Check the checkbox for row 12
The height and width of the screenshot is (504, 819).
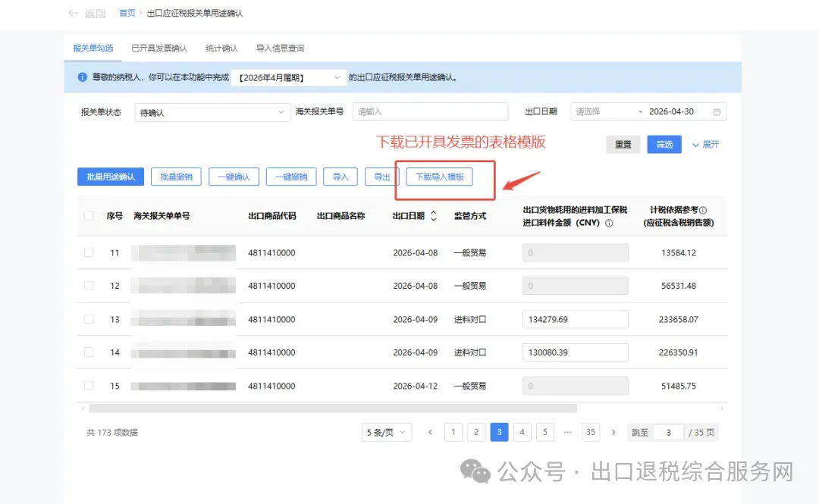coord(89,286)
